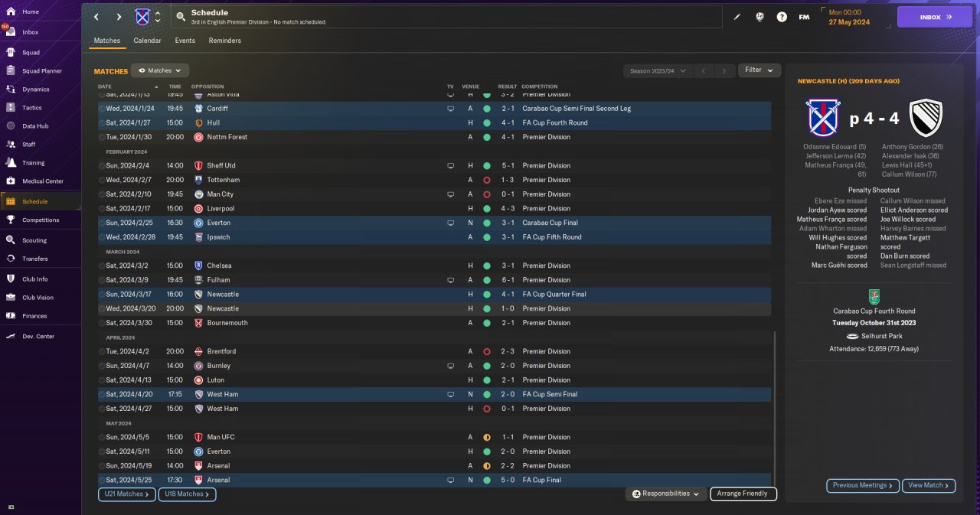Open U18 Matches

[x=188, y=494]
